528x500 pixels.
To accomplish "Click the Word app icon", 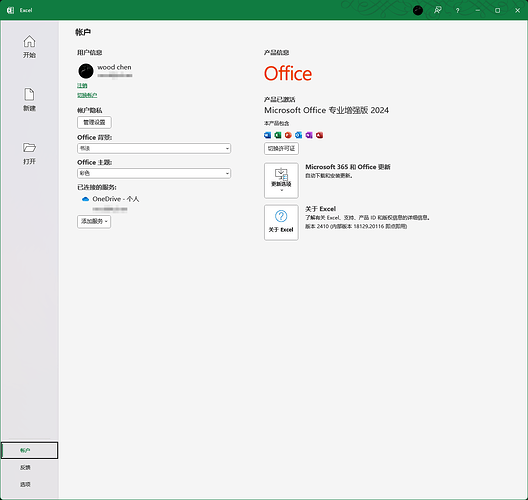I will (267, 135).
